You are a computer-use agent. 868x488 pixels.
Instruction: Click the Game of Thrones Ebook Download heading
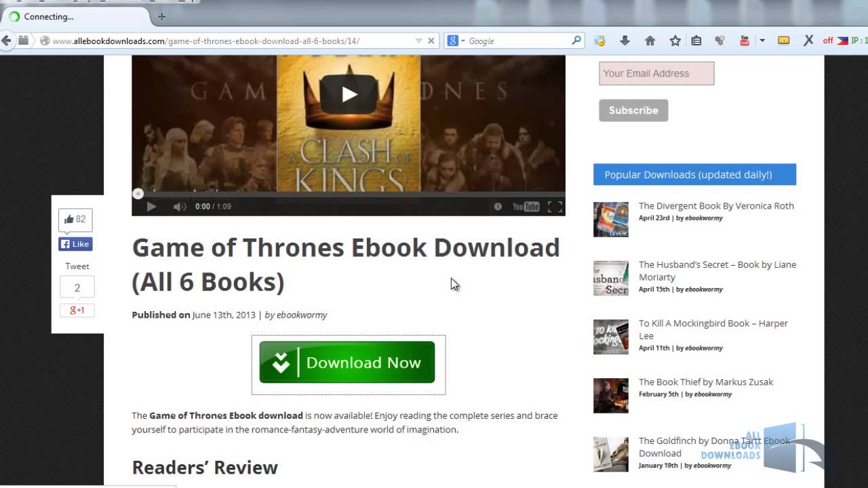coord(346,264)
